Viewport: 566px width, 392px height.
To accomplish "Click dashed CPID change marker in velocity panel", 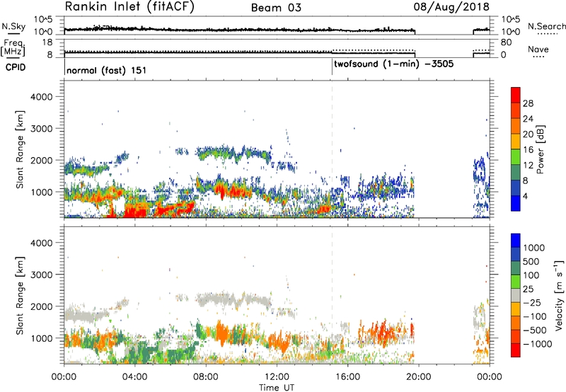I will (332, 295).
